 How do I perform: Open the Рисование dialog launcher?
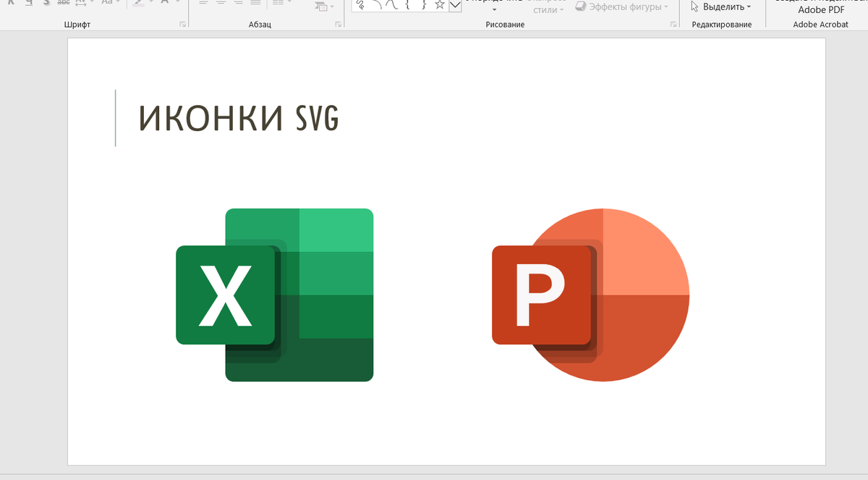(x=674, y=25)
